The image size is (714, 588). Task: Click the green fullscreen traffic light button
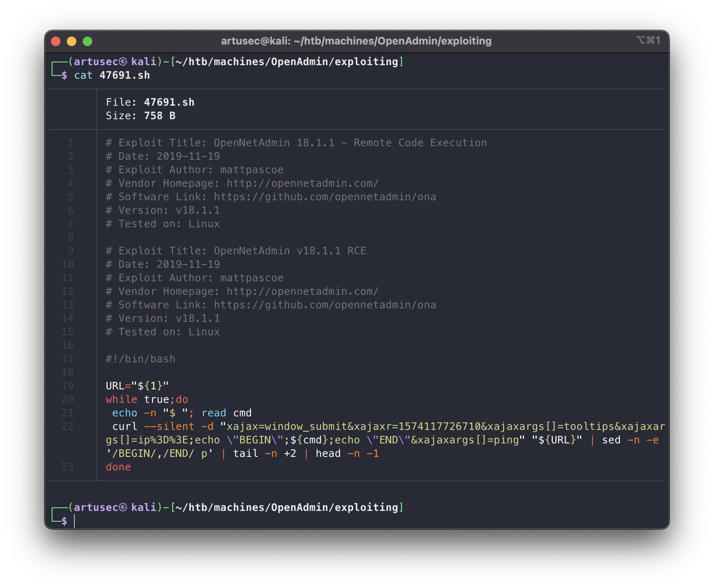88,41
